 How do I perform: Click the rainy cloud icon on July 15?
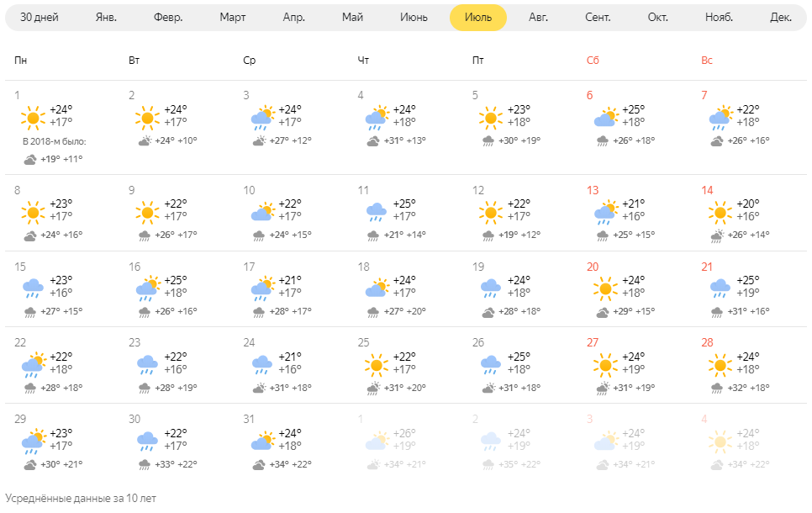coord(33,288)
